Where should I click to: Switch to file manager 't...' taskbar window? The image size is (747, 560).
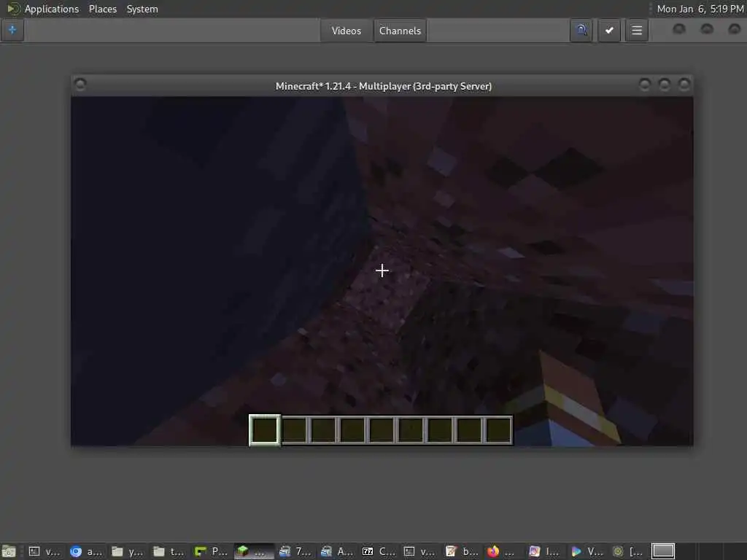[169, 551]
